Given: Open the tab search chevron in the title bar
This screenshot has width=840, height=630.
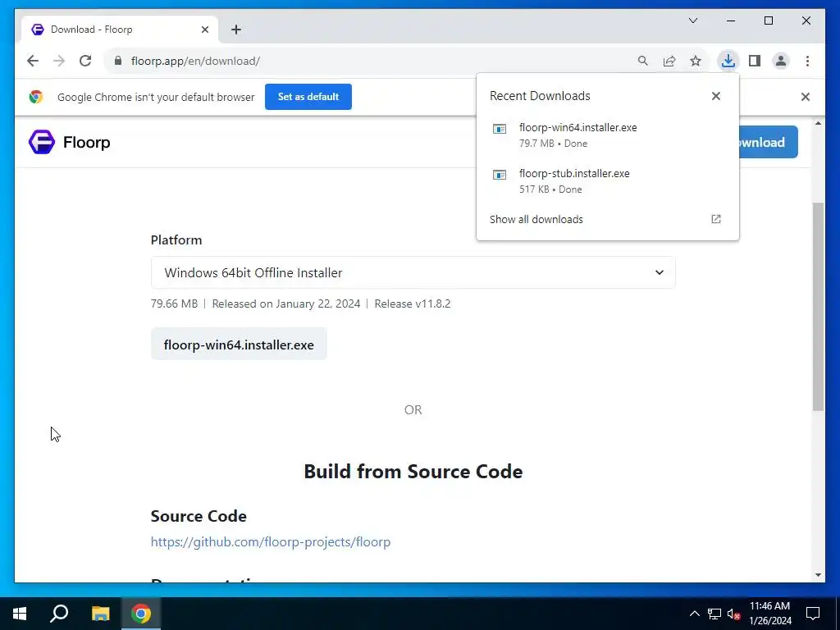Looking at the screenshot, I should tap(692, 21).
